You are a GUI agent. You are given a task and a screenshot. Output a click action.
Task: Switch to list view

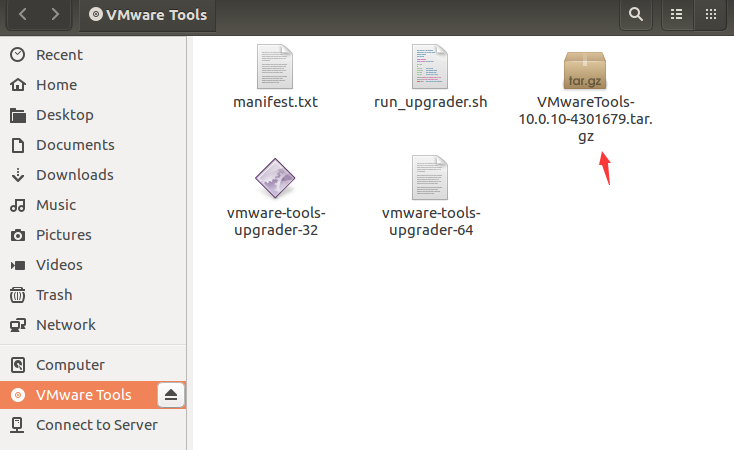click(676, 15)
